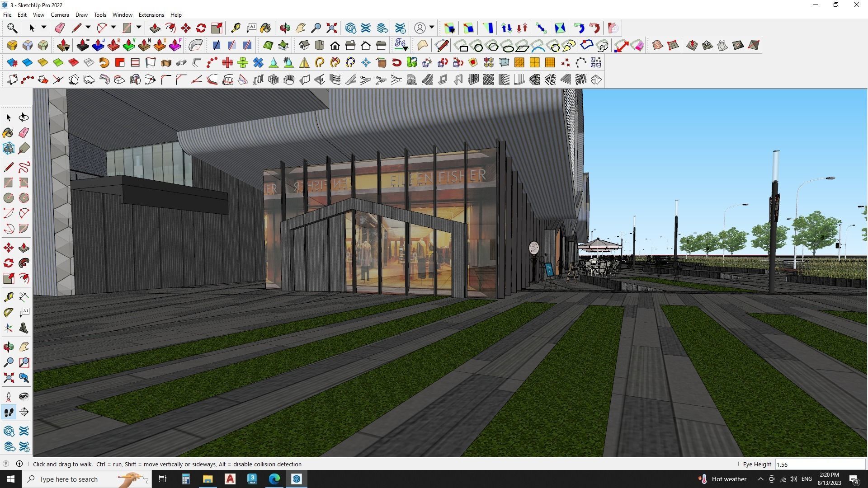The height and width of the screenshot is (488, 868).
Task: Open the Window menu
Action: [x=122, y=14]
